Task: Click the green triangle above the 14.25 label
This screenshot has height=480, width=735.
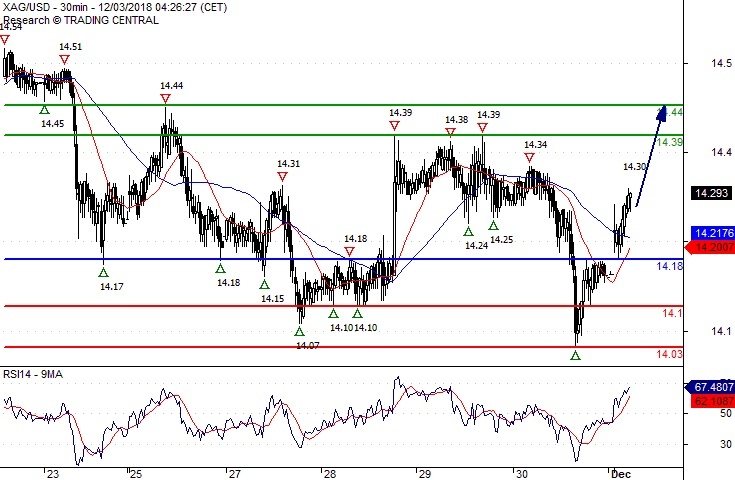Action: click(x=493, y=226)
